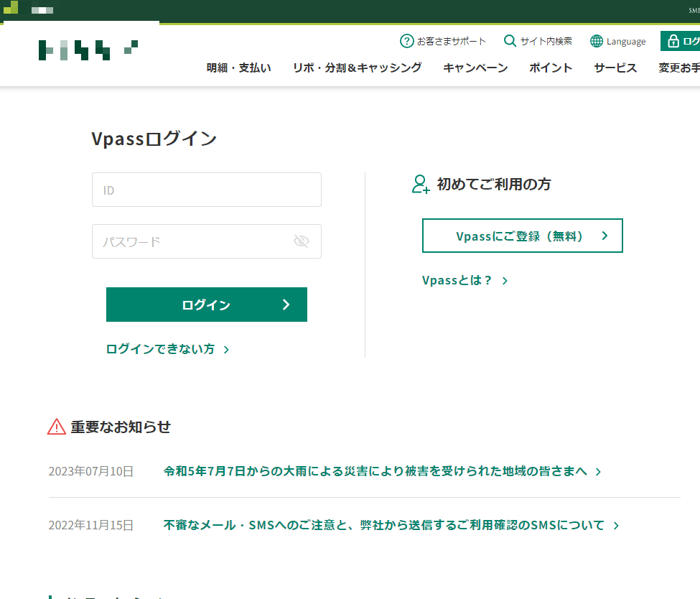Click the red warning triangle beside 重要なお知らせ
Screen dimensions: 700x599
pos(55,426)
